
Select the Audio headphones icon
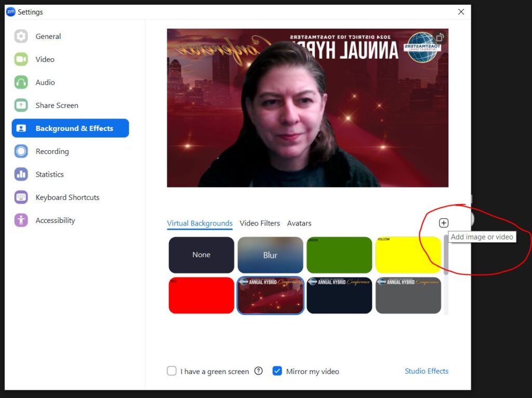coord(21,82)
